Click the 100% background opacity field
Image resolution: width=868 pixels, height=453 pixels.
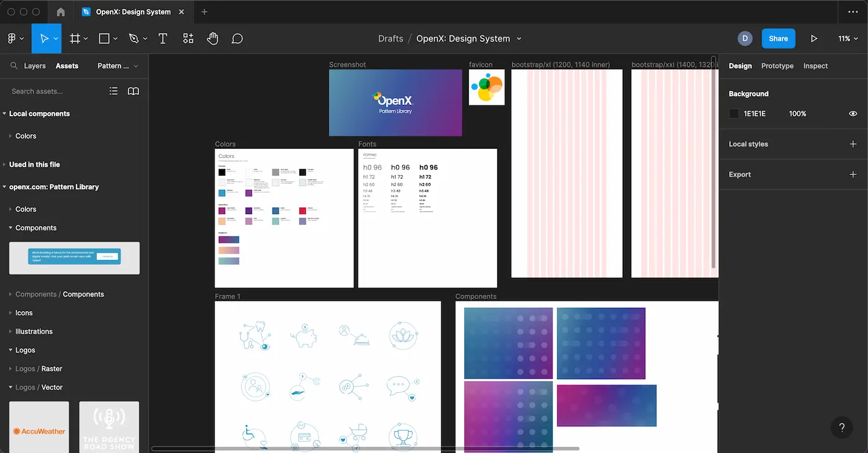[798, 114]
